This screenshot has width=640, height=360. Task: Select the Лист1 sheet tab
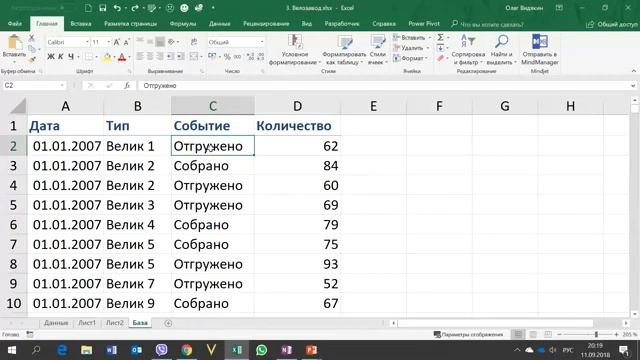(x=87, y=322)
